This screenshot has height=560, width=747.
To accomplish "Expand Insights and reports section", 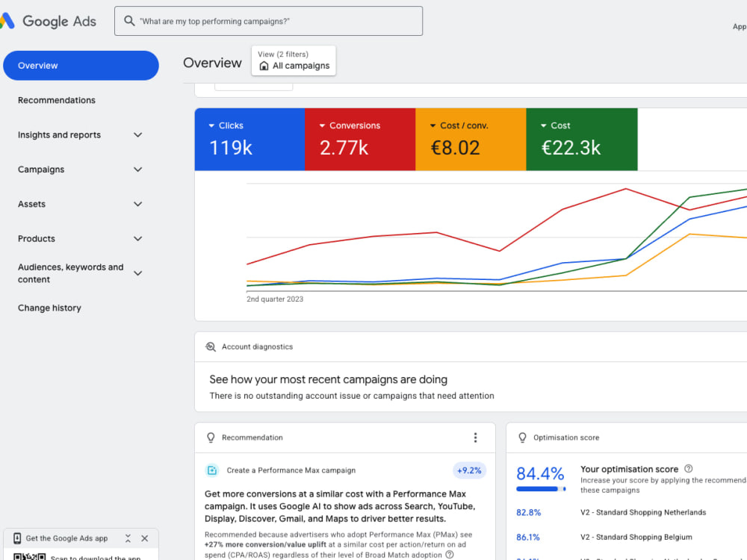I will tap(137, 134).
